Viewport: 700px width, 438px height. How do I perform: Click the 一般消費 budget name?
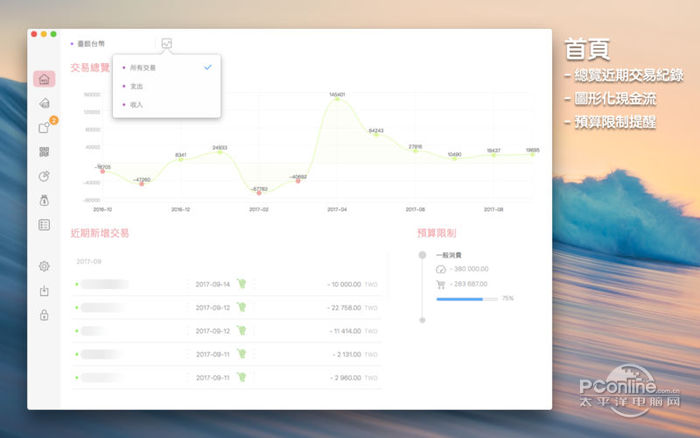pyautogui.click(x=449, y=255)
